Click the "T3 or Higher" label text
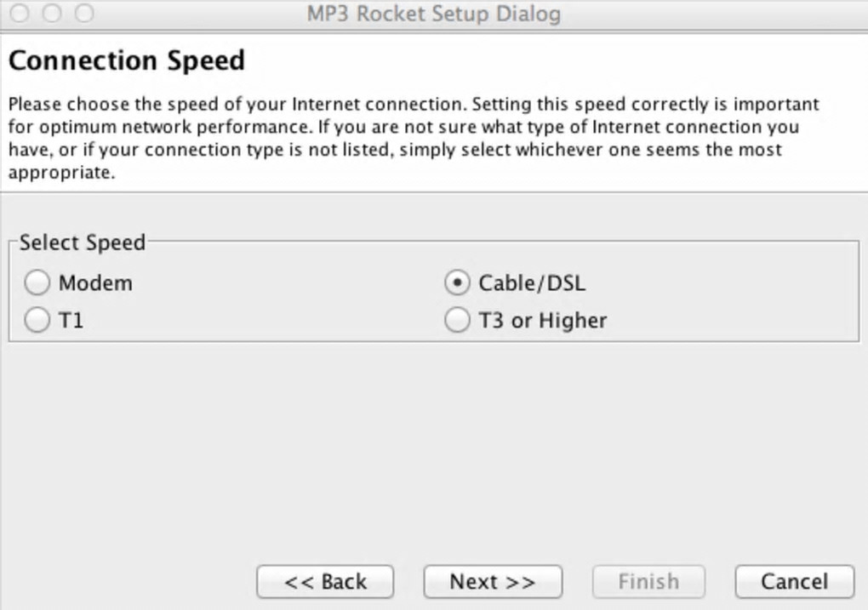868x610 pixels. [542, 321]
